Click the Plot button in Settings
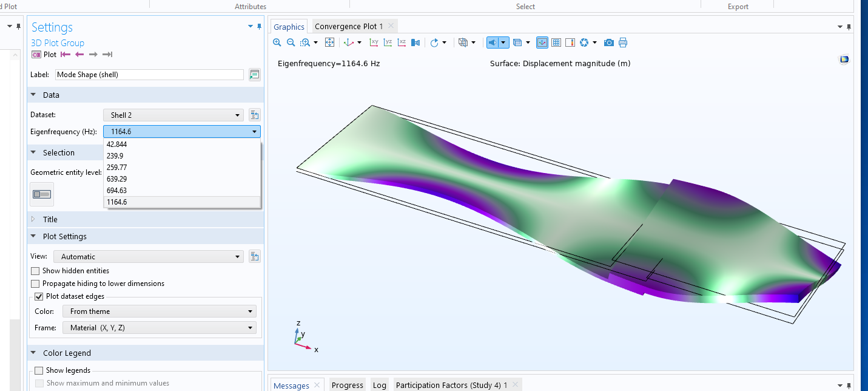 (x=44, y=55)
